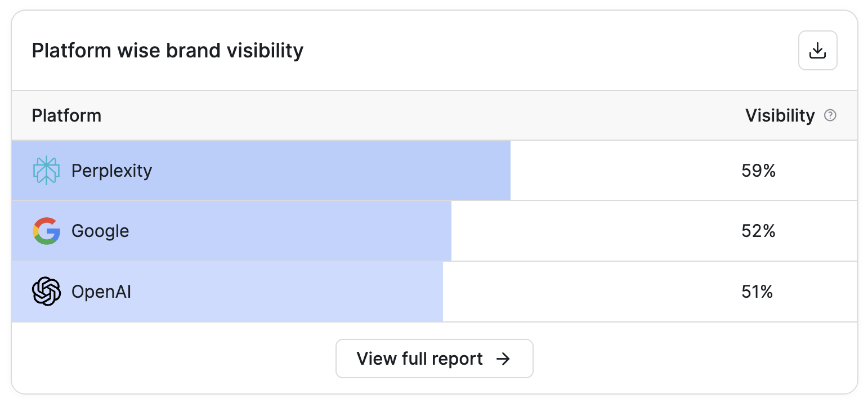Screen dimensions: 868x403
Task: Click the arrow in View full report
Action: (503, 359)
